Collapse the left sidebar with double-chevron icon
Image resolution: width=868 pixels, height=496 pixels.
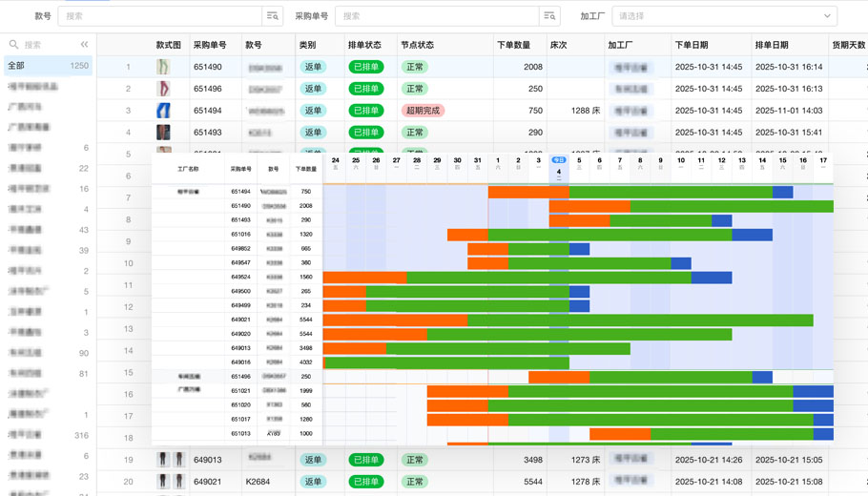point(84,45)
